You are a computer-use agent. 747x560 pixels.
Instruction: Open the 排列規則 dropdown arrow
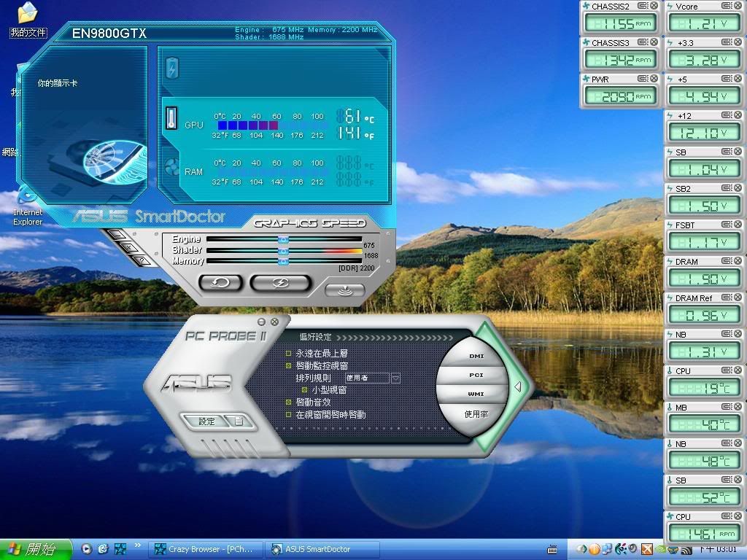(x=395, y=378)
